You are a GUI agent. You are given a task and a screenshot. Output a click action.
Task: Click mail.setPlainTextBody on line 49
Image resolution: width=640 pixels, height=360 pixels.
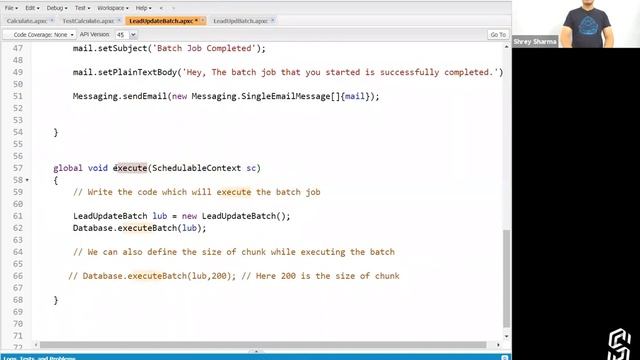[125, 72]
